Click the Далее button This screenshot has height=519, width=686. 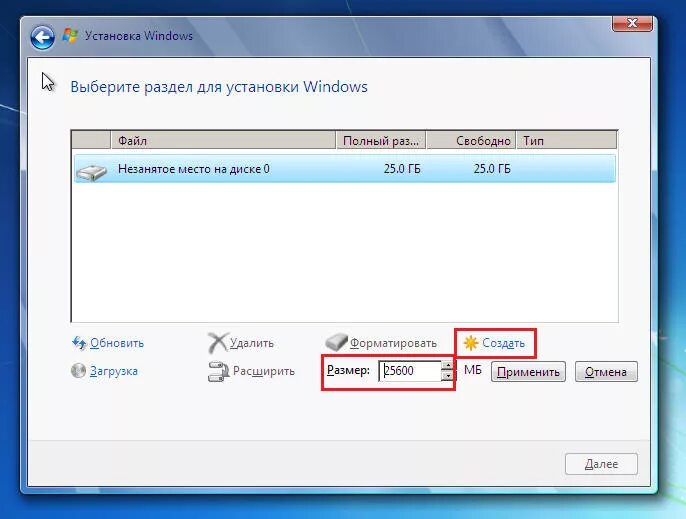pyautogui.click(x=601, y=464)
